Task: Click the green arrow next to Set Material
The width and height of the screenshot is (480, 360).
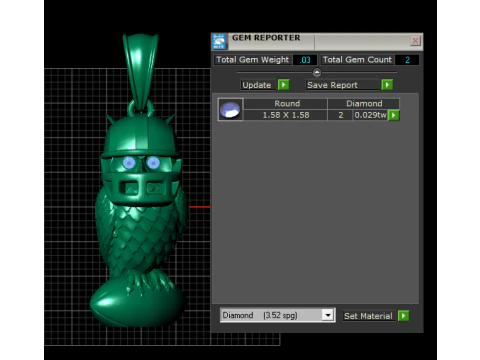Action: coord(403,315)
